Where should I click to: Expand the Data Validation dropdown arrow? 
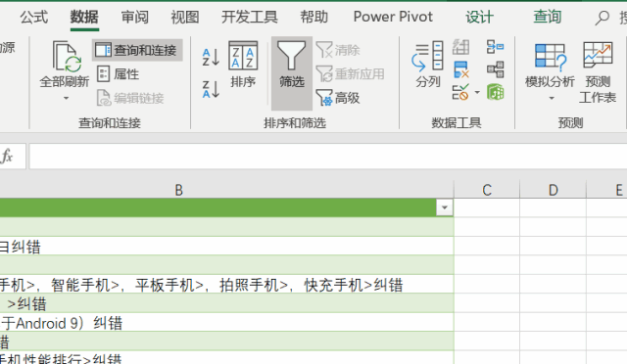click(477, 92)
